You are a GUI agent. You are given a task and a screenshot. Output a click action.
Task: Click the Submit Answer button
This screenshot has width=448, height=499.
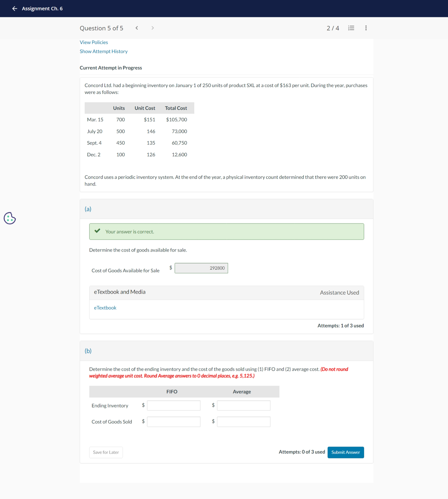click(345, 452)
